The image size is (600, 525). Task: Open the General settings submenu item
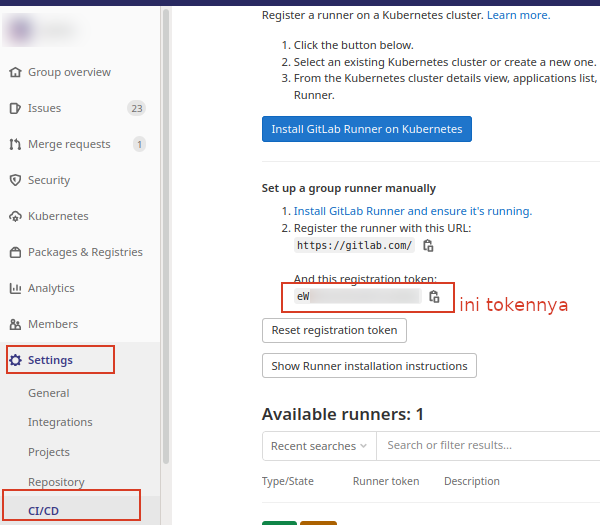click(49, 393)
